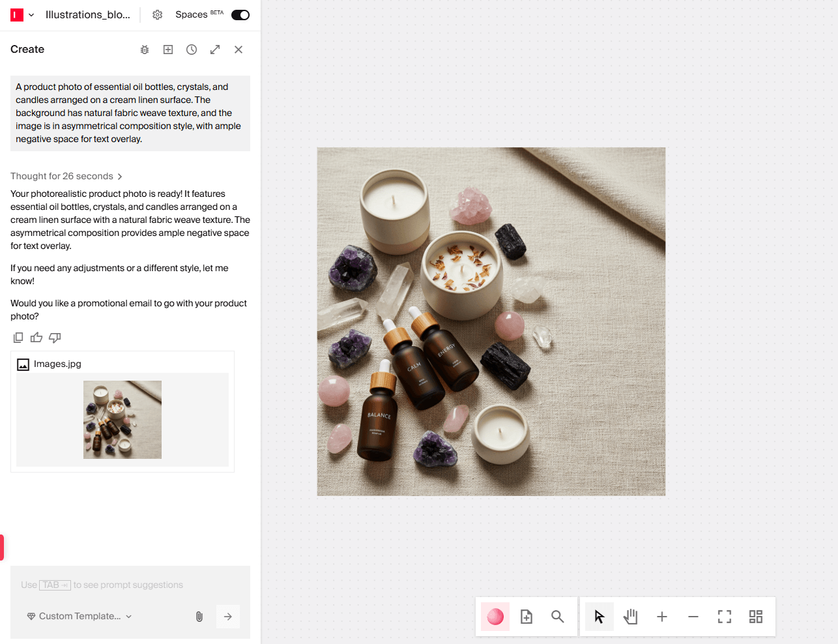
Task: Attach a file using the paperclip
Action: click(199, 616)
